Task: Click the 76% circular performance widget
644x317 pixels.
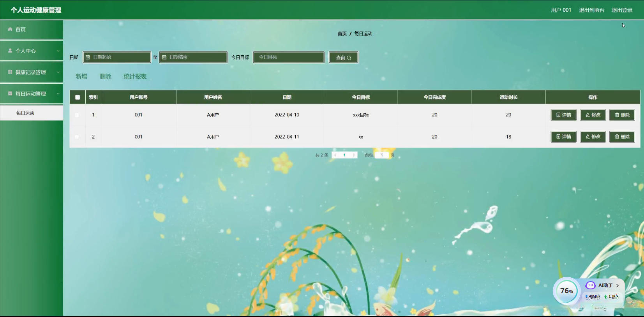Action: pos(566,291)
